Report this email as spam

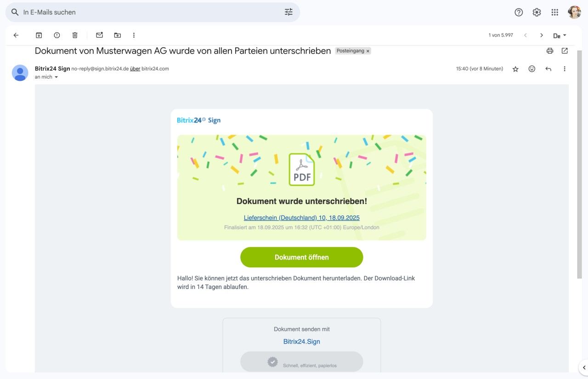[x=57, y=35]
